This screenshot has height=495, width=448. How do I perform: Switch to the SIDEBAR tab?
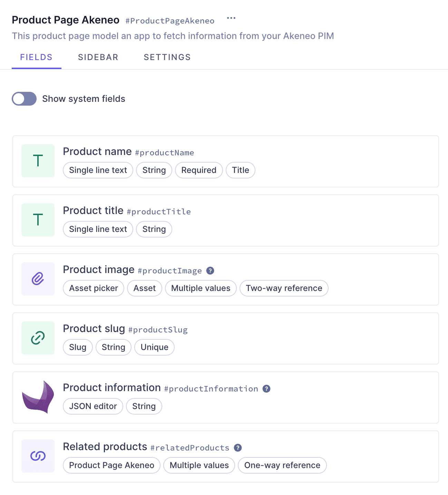pyautogui.click(x=98, y=57)
